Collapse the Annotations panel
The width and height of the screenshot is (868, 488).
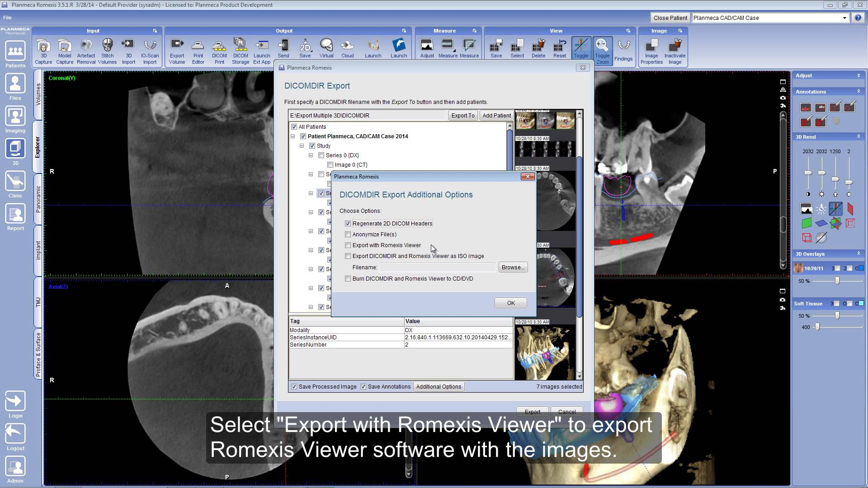click(859, 91)
